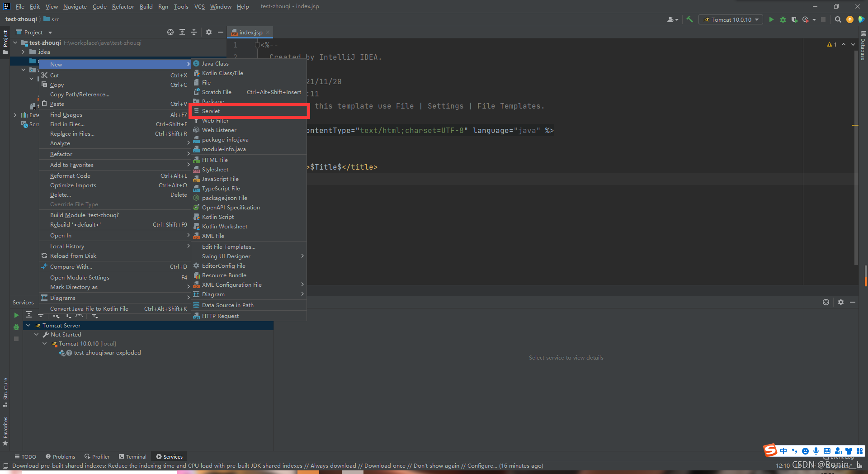Go to next highlighted error arrow
This screenshot has width=868, height=474.
tap(853, 44)
